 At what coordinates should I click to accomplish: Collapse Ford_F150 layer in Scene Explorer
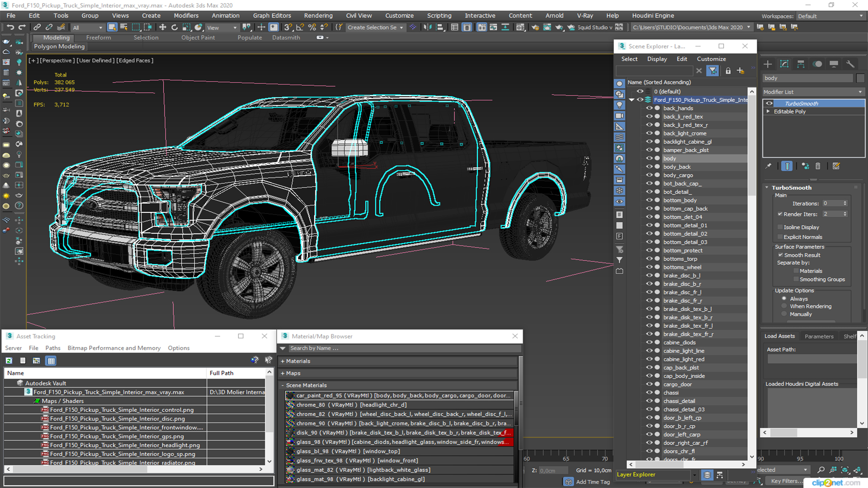(x=632, y=100)
